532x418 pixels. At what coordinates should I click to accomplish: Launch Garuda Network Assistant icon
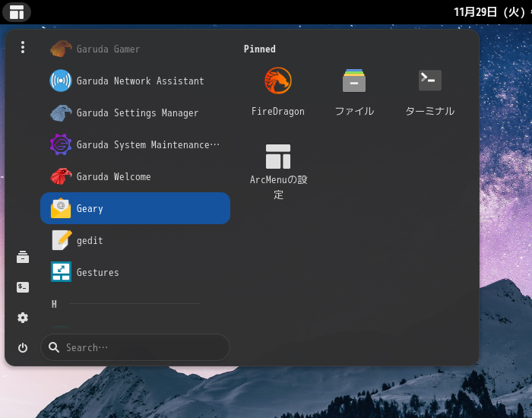pyautogui.click(x=61, y=81)
